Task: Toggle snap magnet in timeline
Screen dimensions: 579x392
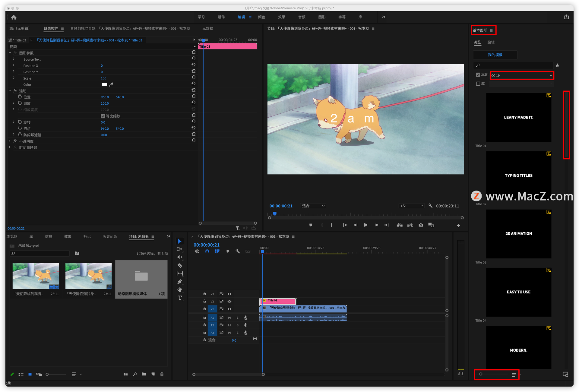Action: pyautogui.click(x=207, y=251)
